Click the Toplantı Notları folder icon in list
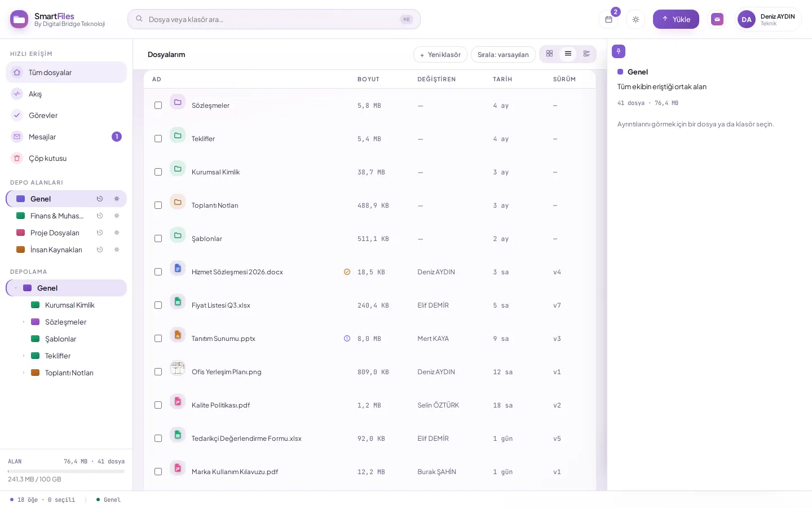Viewport: 812px width, 508px height. (x=178, y=202)
